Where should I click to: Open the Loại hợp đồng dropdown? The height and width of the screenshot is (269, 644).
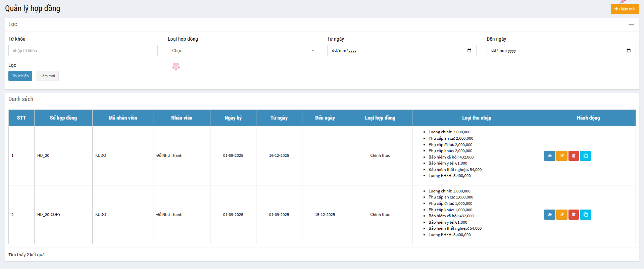pyautogui.click(x=242, y=50)
